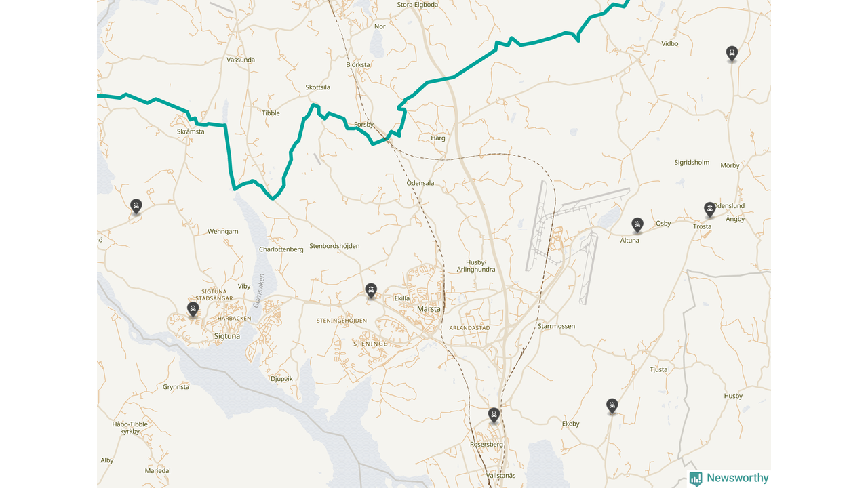Click the Sigtuna town label

pos(226,335)
